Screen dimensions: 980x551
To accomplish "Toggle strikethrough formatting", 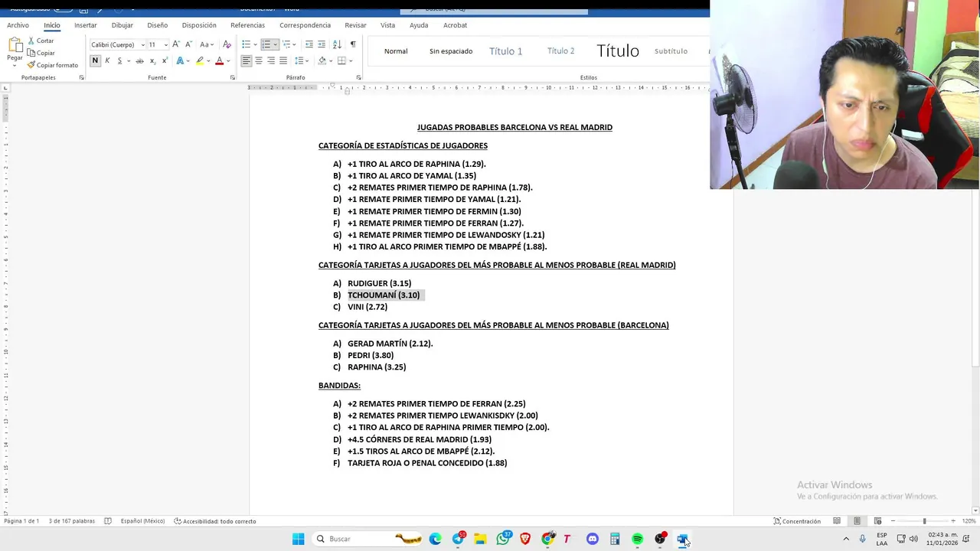I will pyautogui.click(x=139, y=60).
